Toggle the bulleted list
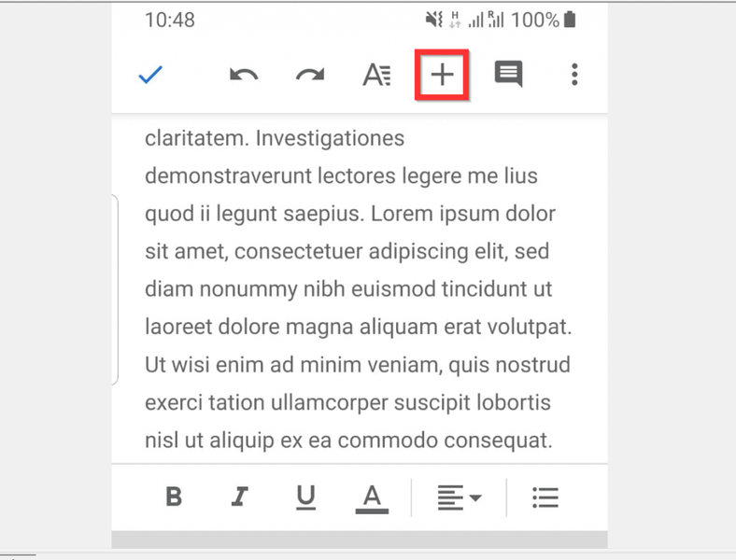 (x=545, y=497)
